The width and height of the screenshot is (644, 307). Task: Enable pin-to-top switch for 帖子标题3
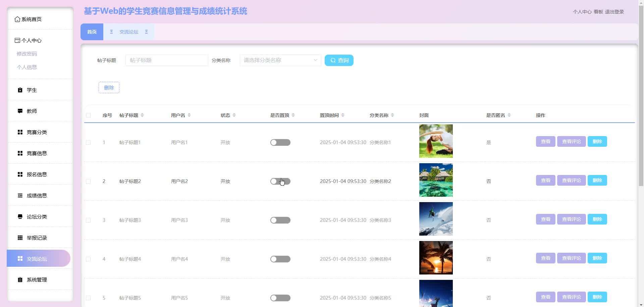pos(280,220)
